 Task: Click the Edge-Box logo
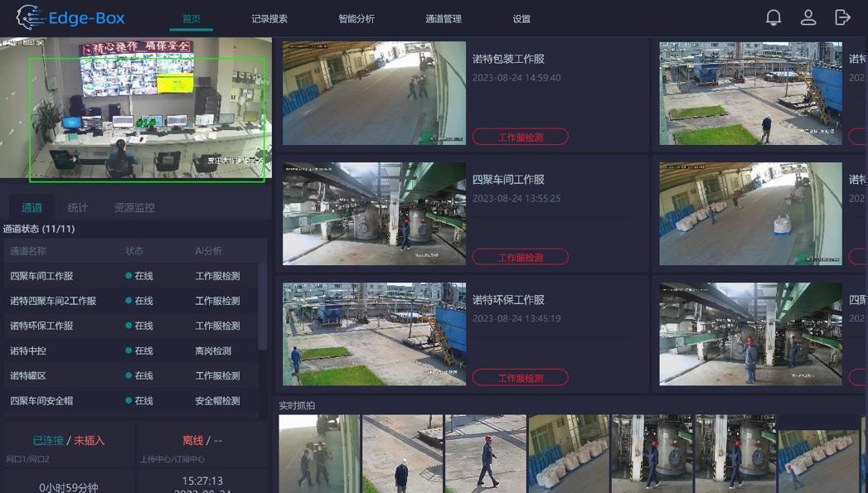pos(70,17)
